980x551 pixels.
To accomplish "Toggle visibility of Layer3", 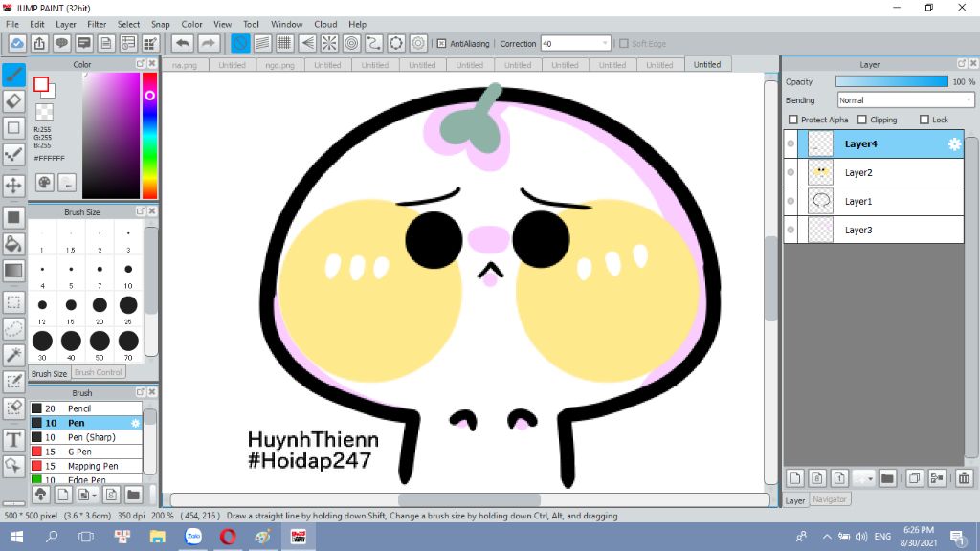I will [791, 230].
